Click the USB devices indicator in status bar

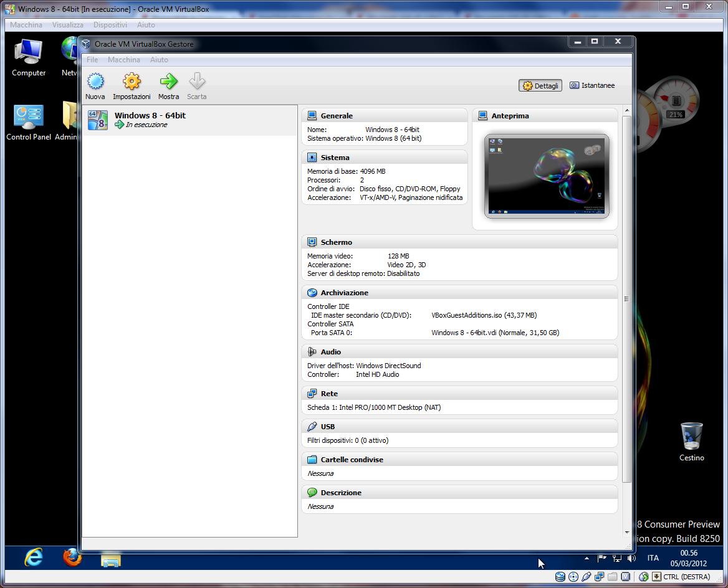pyautogui.click(x=587, y=577)
